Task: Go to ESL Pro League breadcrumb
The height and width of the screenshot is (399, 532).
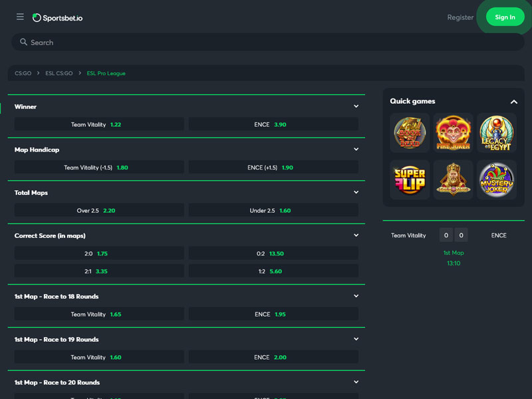Action: click(106, 73)
